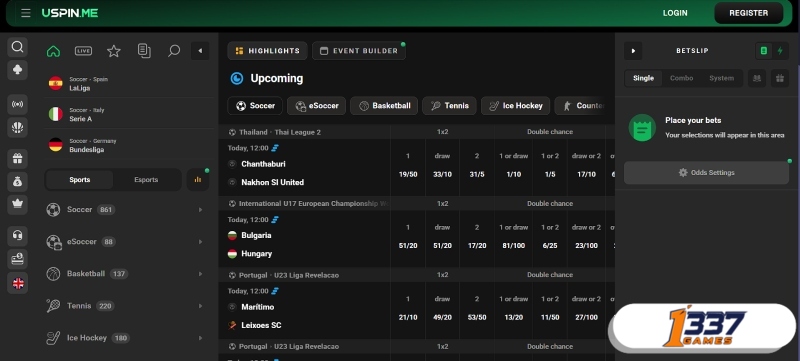Screen dimensions: 800x361
Task: Open the EVENT BUILDER tab
Action: click(359, 51)
